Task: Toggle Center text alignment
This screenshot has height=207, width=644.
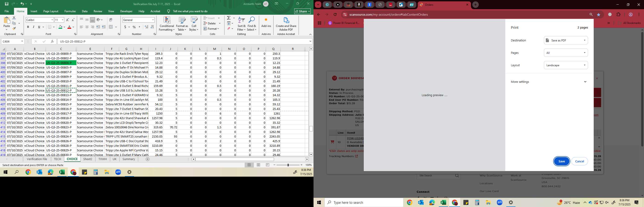Action: click(x=87, y=27)
